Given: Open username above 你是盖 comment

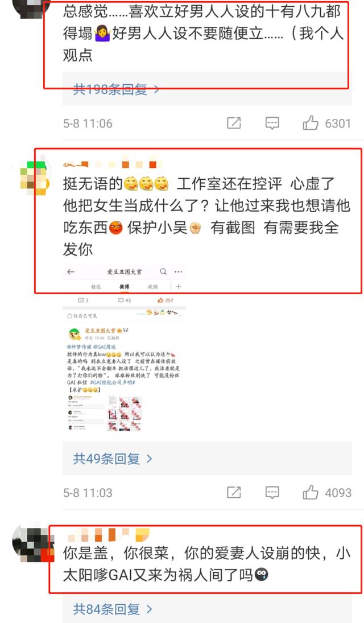Looking at the screenshot, I should 109,535.
